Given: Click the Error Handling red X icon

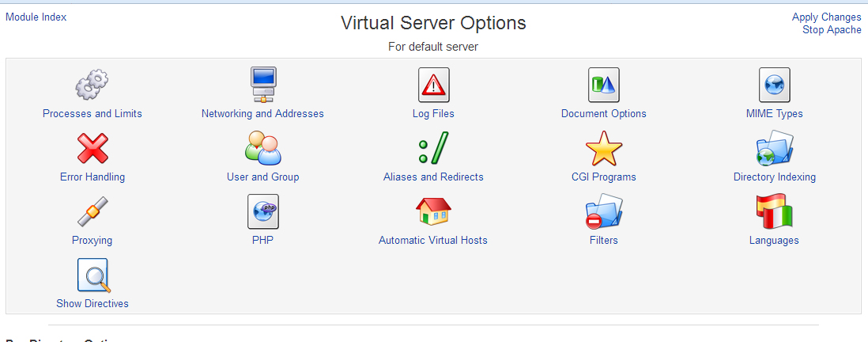Looking at the screenshot, I should point(92,149).
